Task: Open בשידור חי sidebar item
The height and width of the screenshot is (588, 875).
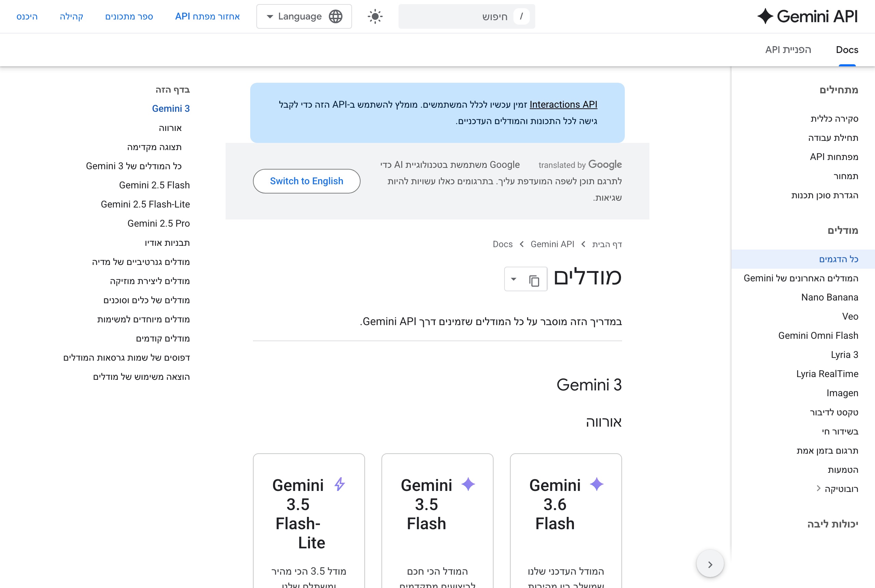Action: (x=840, y=431)
